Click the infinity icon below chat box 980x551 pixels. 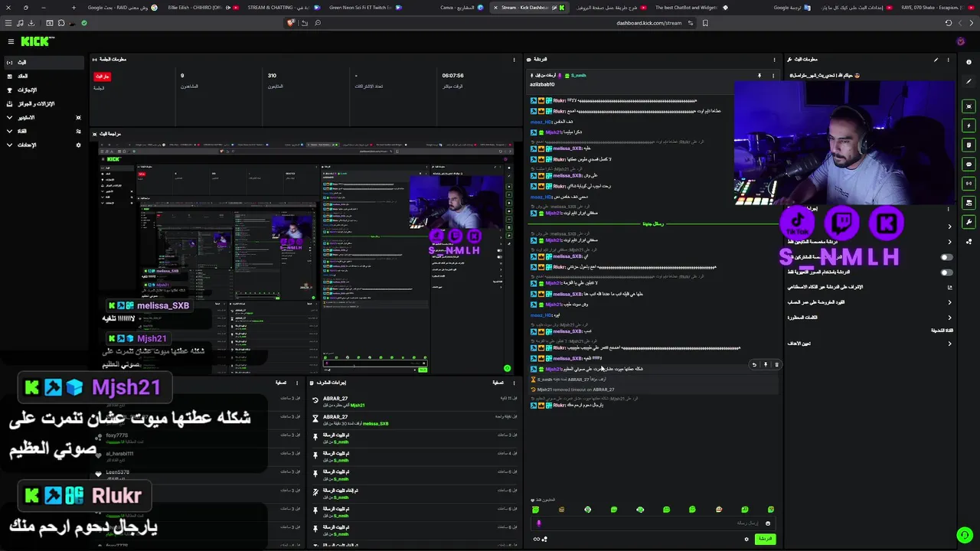click(x=537, y=539)
